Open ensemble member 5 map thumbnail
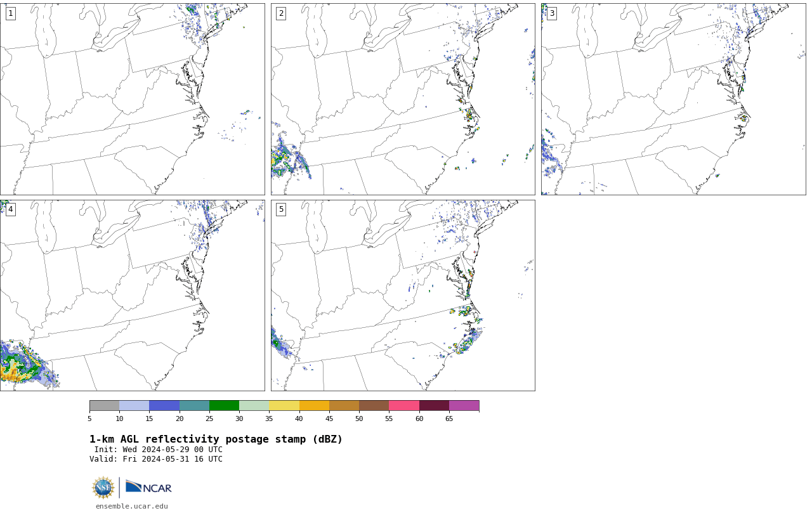The width and height of the screenshot is (812, 513). coord(403,295)
